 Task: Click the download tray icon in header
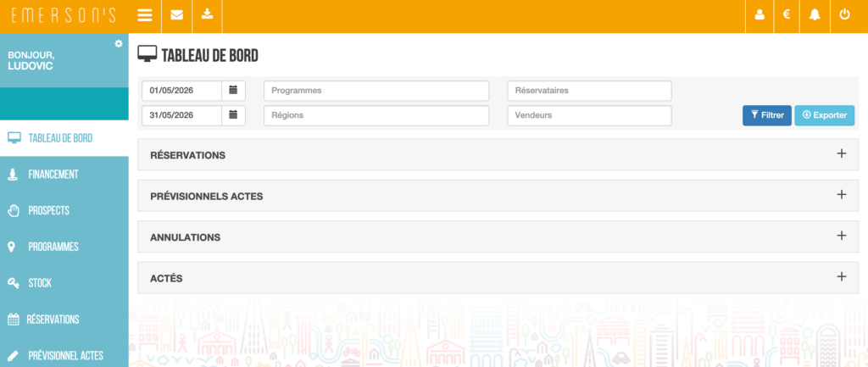coord(207,14)
